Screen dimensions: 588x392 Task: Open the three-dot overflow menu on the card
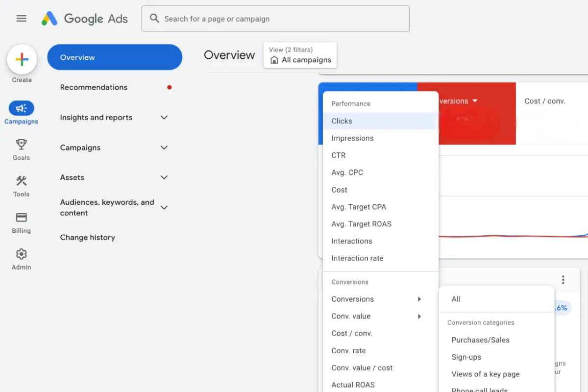tap(563, 279)
